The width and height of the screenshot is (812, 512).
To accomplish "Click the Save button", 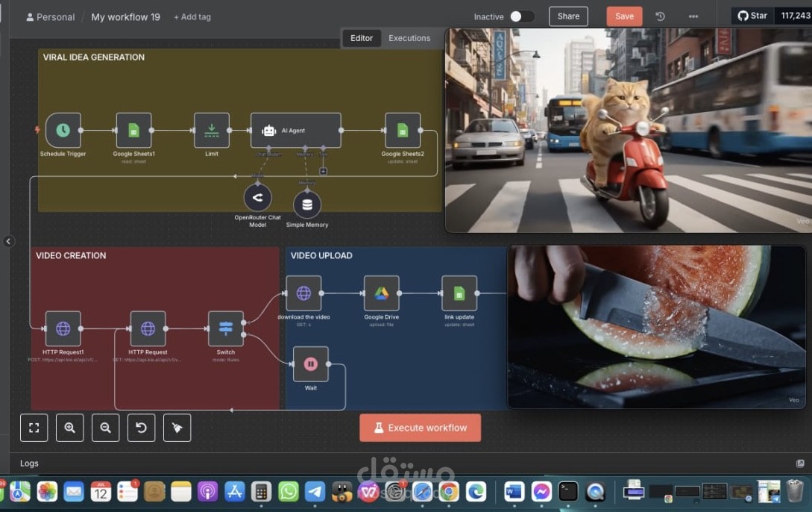I will tap(624, 16).
